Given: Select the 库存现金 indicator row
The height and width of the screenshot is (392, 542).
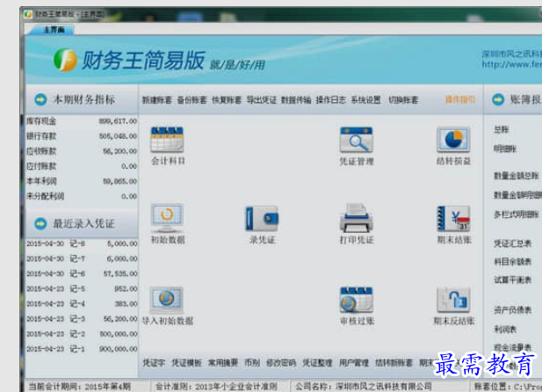Looking at the screenshot, I should (x=82, y=121).
